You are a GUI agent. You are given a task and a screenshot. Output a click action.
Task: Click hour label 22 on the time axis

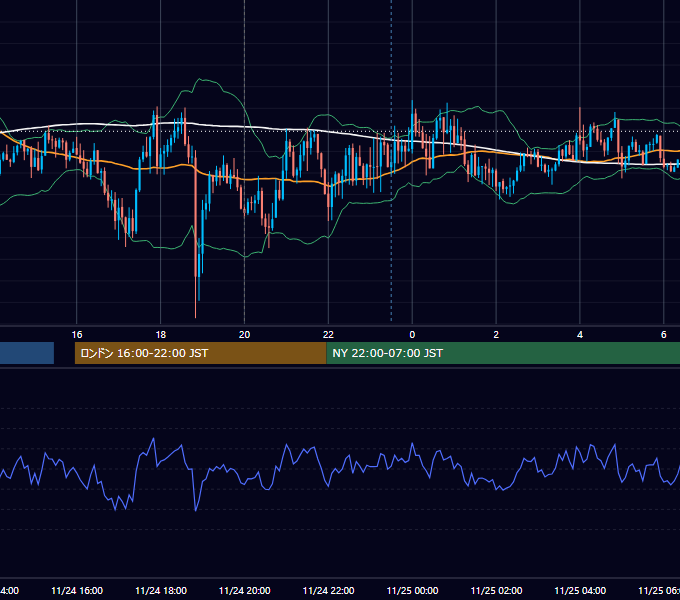click(328, 335)
